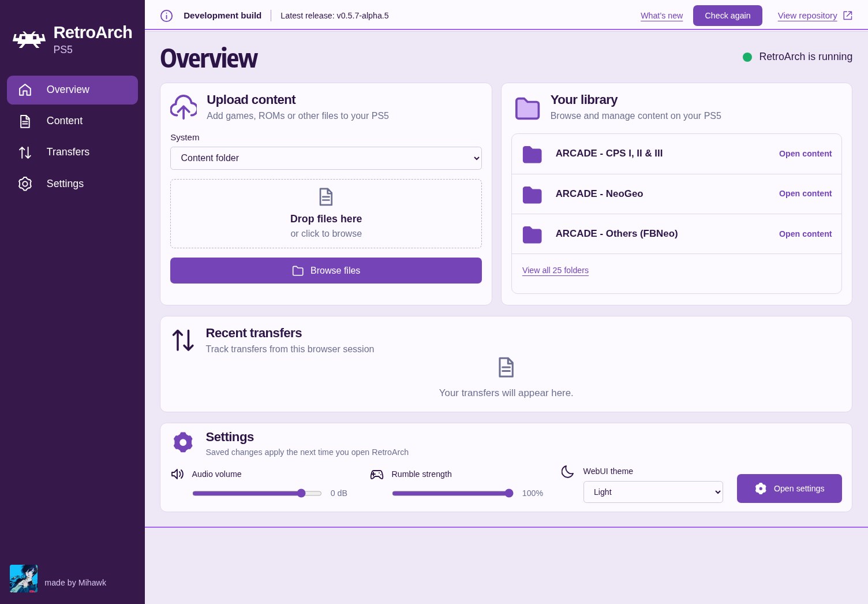This screenshot has height=604, width=868.
Task: Click the moon icon for WebUI theme
Action: point(568,472)
